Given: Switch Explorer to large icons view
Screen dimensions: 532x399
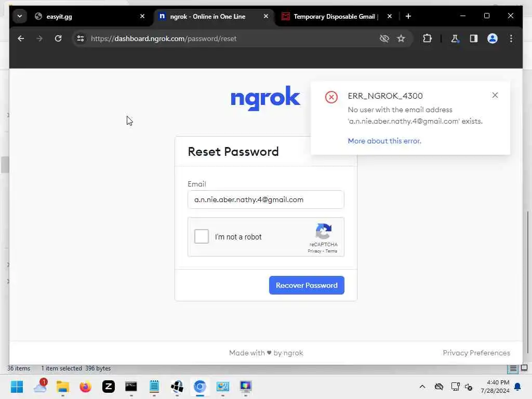Looking at the screenshot, I should 524,368.
